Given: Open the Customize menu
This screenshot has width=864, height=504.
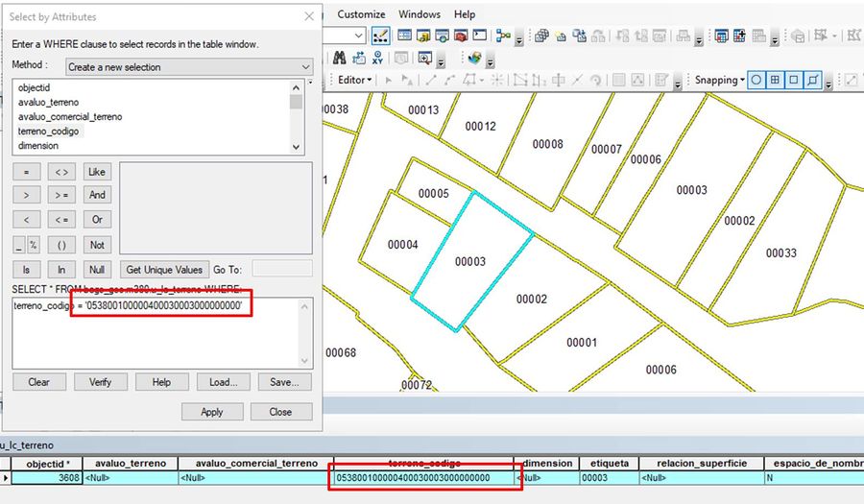Looking at the screenshot, I should tap(361, 14).
